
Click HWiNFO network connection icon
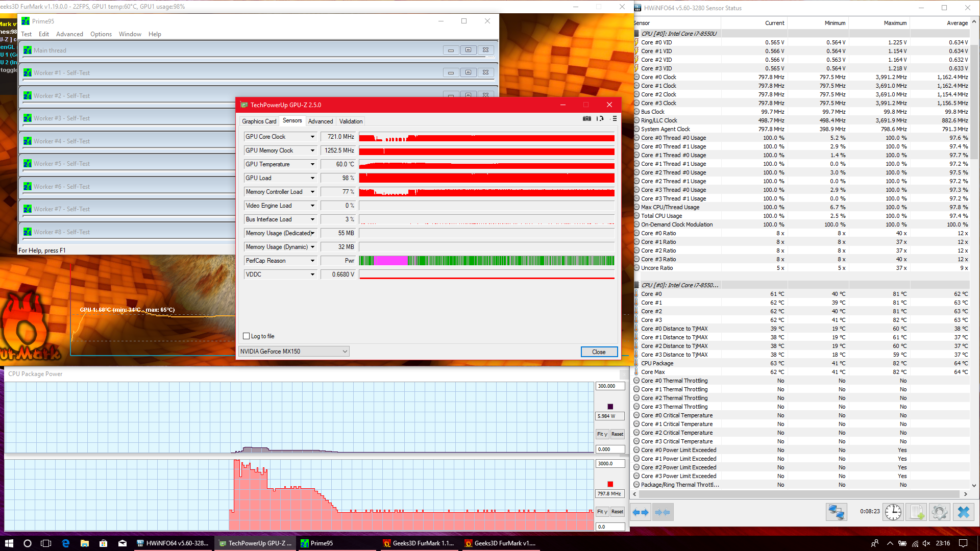point(836,512)
